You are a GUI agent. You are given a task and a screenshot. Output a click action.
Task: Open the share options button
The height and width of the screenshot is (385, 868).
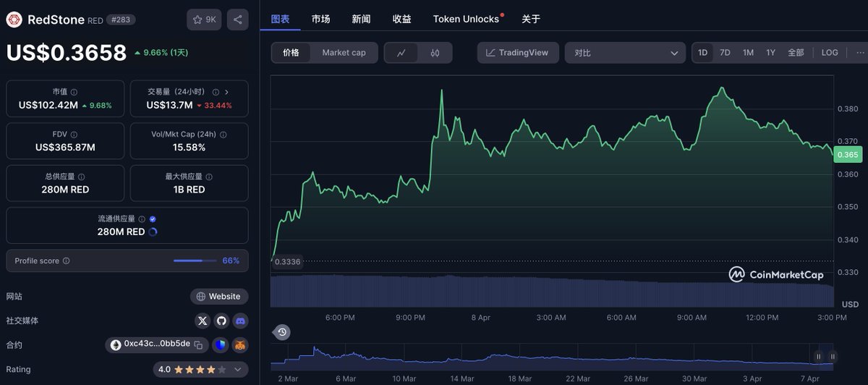238,20
